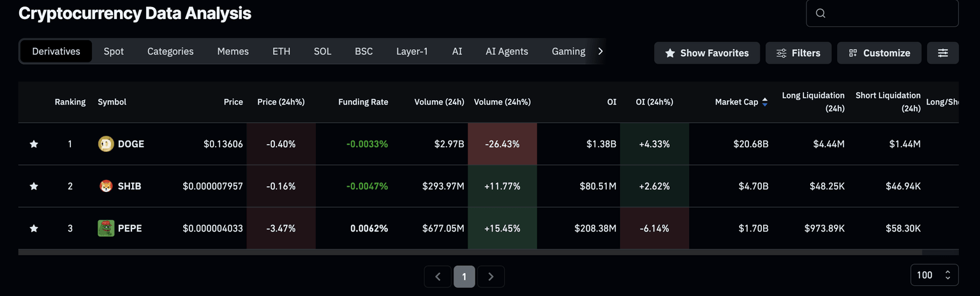Image resolution: width=980 pixels, height=296 pixels.
Task: Unfavorite SHIB using its star
Action: 34,186
